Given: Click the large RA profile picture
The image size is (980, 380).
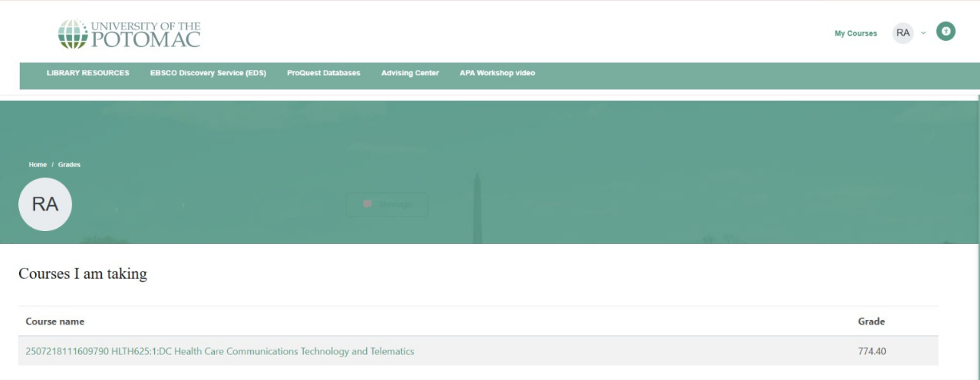Looking at the screenshot, I should 45,204.
